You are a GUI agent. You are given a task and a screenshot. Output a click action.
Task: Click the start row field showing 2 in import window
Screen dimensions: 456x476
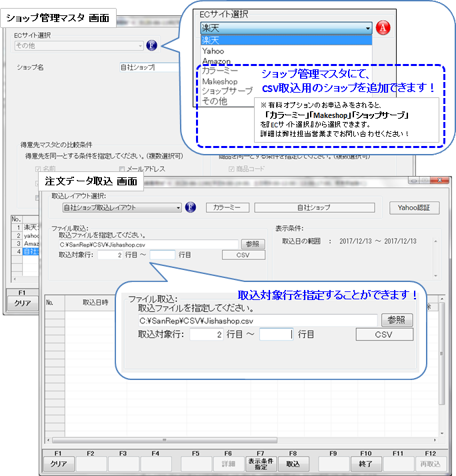click(110, 255)
